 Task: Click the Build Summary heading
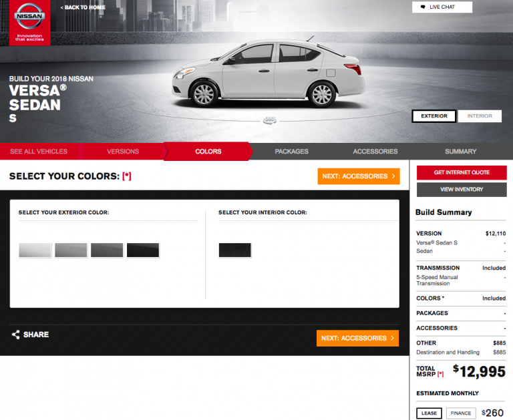444,212
